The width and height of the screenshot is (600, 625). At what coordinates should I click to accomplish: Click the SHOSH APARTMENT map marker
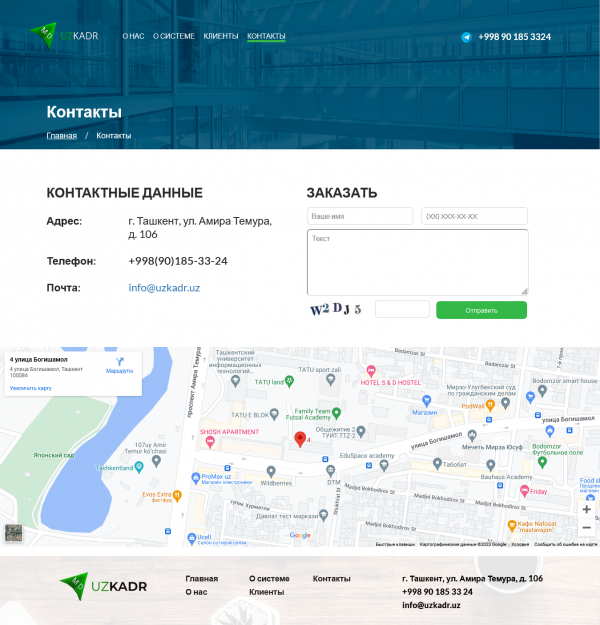pos(209,441)
